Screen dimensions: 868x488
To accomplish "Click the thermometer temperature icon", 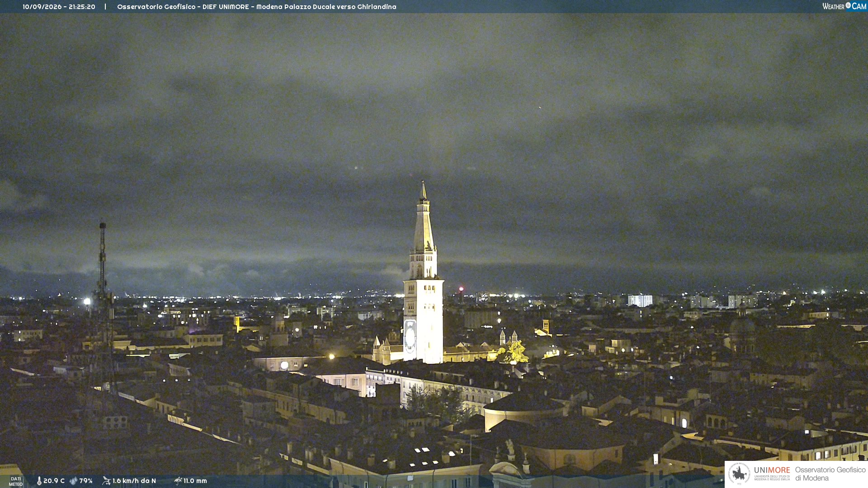I will [x=39, y=481].
